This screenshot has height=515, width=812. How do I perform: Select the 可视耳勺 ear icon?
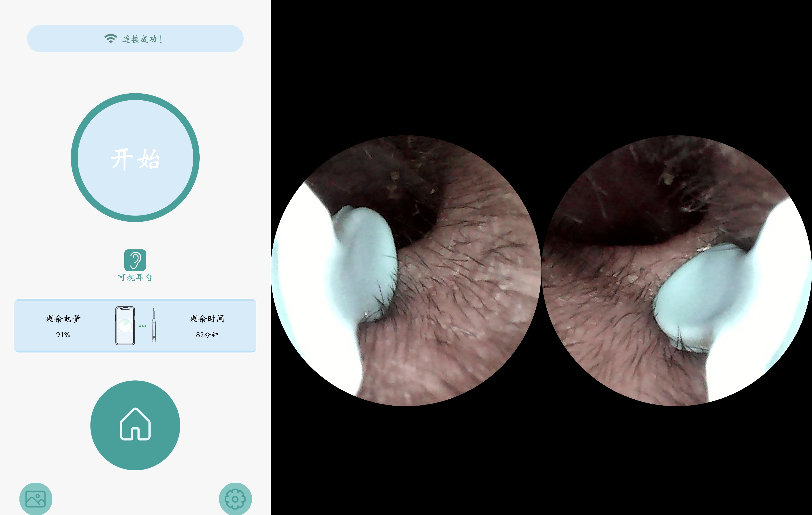[135, 260]
